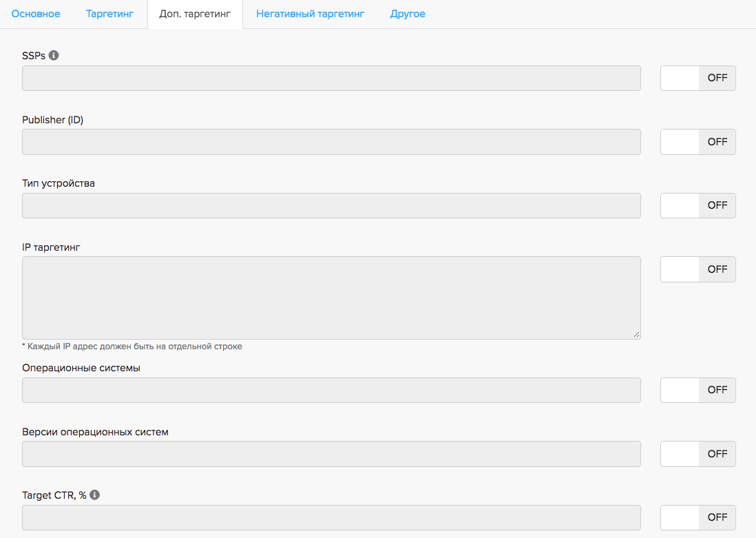Turn on the Publisher (ID) toggle
Image resolution: width=756 pixels, height=538 pixels.
coord(697,142)
